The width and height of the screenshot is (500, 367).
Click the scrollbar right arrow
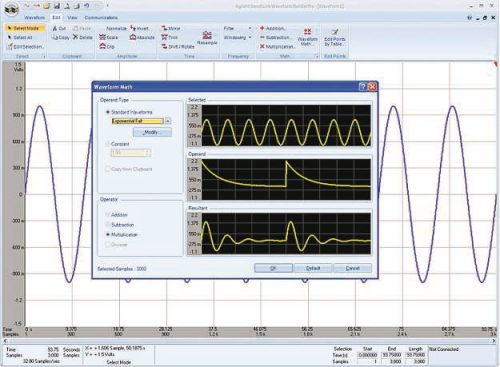pos(494,341)
